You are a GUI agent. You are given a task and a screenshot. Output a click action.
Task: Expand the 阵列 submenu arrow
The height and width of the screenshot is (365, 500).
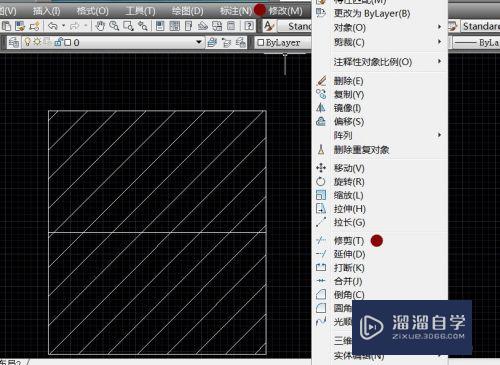click(x=440, y=135)
